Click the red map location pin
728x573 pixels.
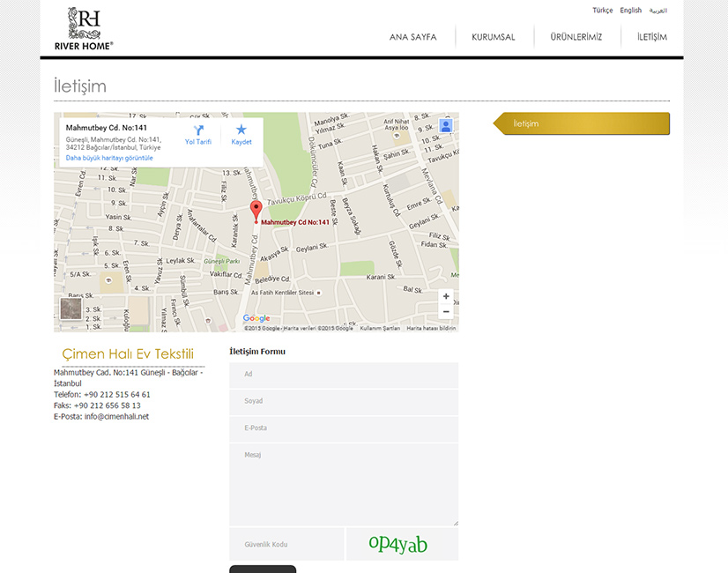256,210
